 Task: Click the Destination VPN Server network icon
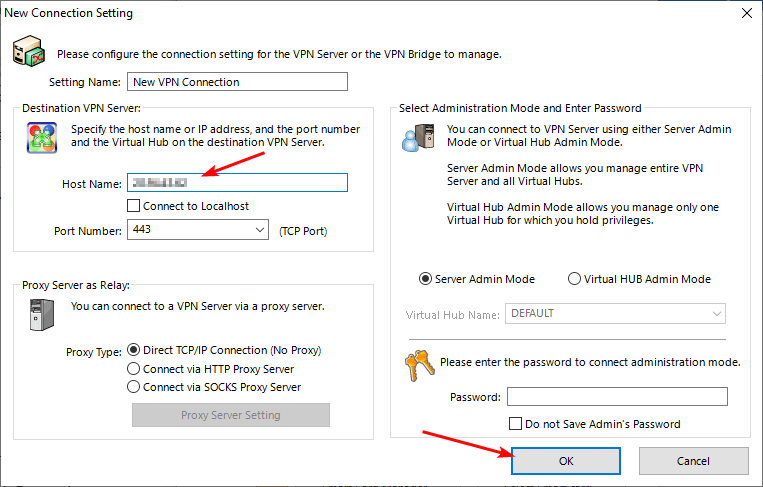[41, 137]
